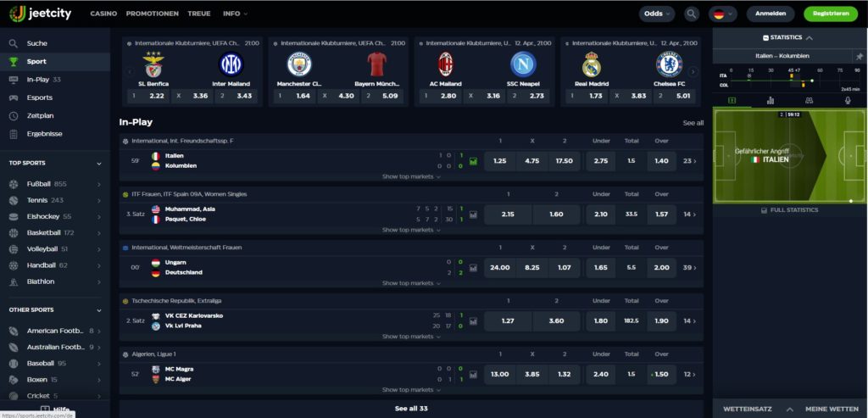This screenshot has width=868, height=418.
Task: Open PROMOTIONEN in the top navigation
Action: 153,14
